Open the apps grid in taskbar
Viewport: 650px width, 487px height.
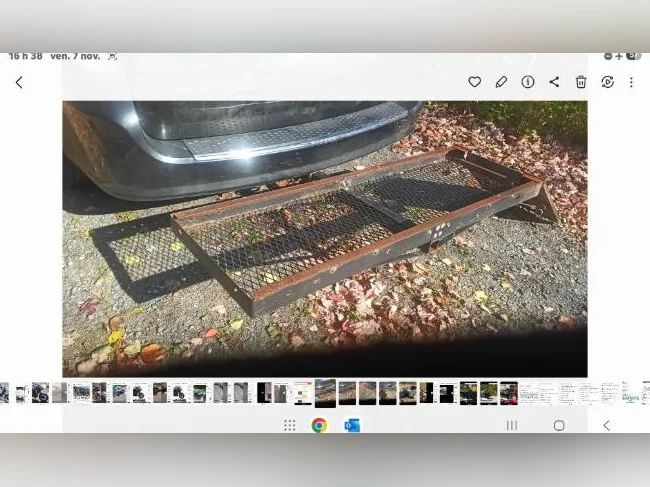click(290, 425)
